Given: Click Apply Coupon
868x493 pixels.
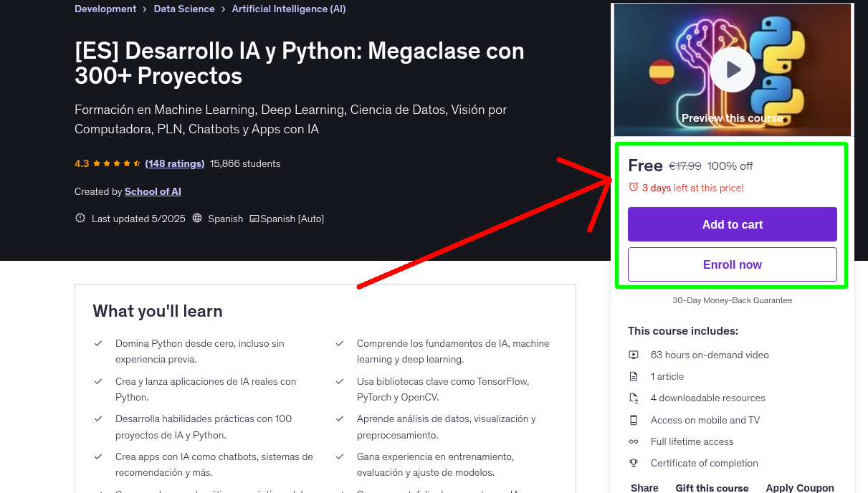Looking at the screenshot, I should (800, 487).
